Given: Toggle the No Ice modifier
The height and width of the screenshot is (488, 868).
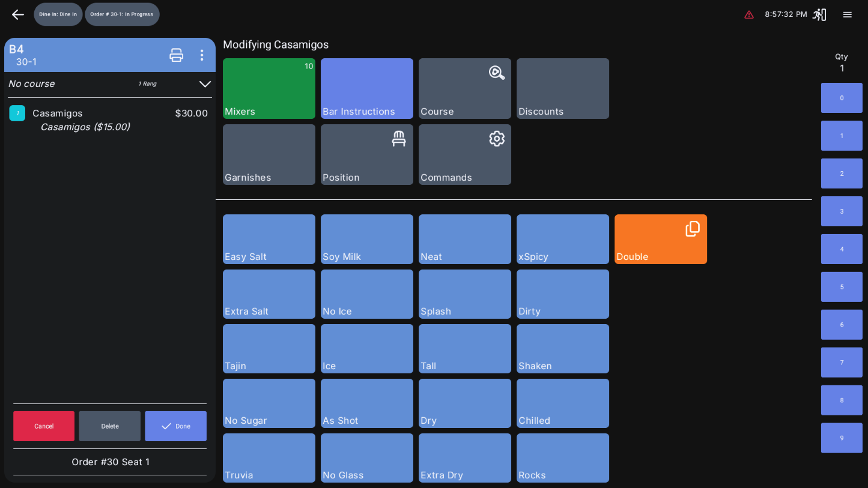Looking at the screenshot, I should click(366, 294).
